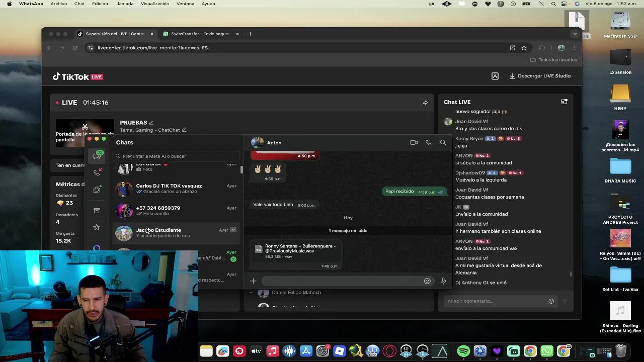
Task: Click share arrow in TikTok LIVE panel
Action: (425, 103)
